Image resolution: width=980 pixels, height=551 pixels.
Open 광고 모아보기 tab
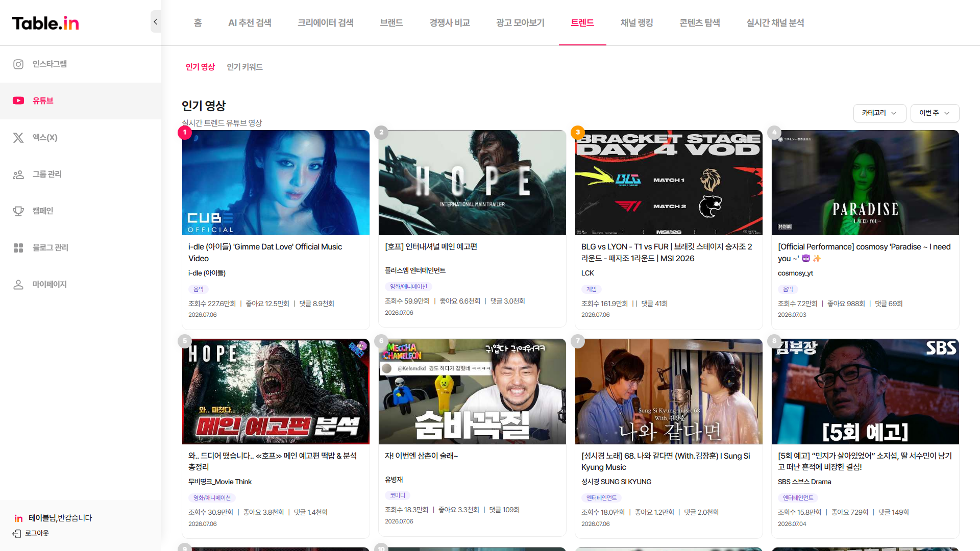click(x=520, y=23)
